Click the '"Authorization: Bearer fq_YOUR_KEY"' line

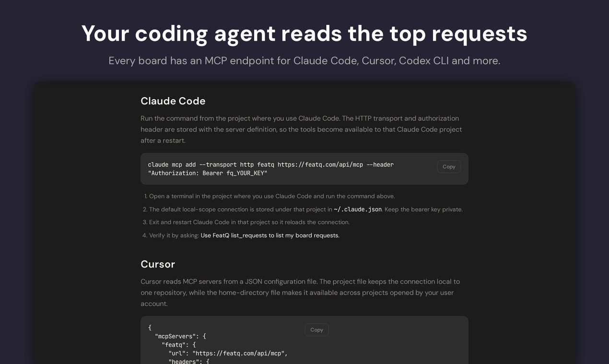pyautogui.click(x=208, y=173)
